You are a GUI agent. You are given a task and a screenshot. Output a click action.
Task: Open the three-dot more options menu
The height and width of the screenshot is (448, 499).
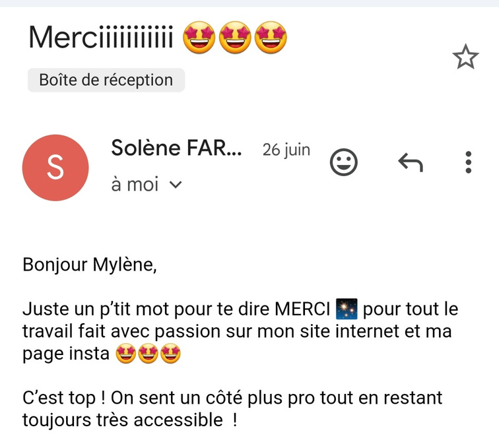468,162
